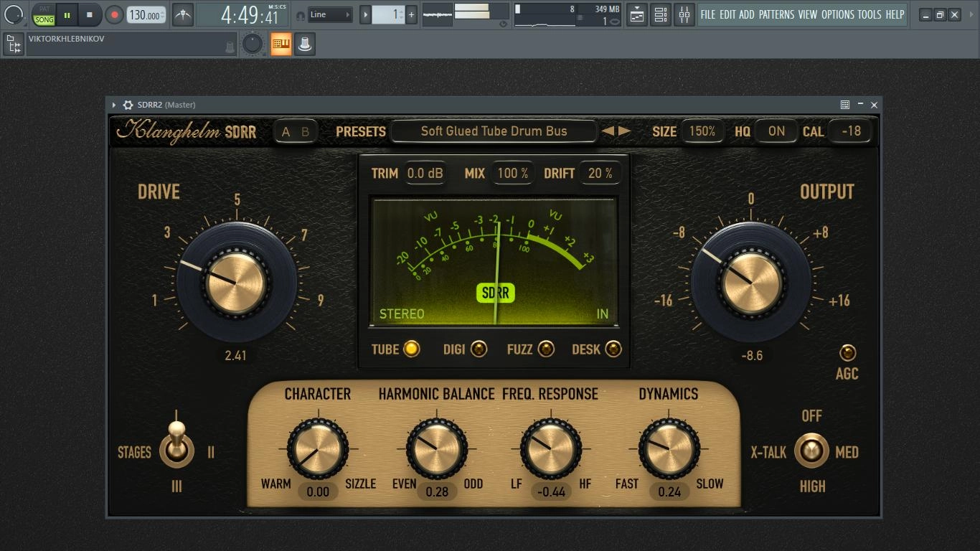980x551 pixels.
Task: Click the 4:49:41 time display
Action: coord(242,14)
